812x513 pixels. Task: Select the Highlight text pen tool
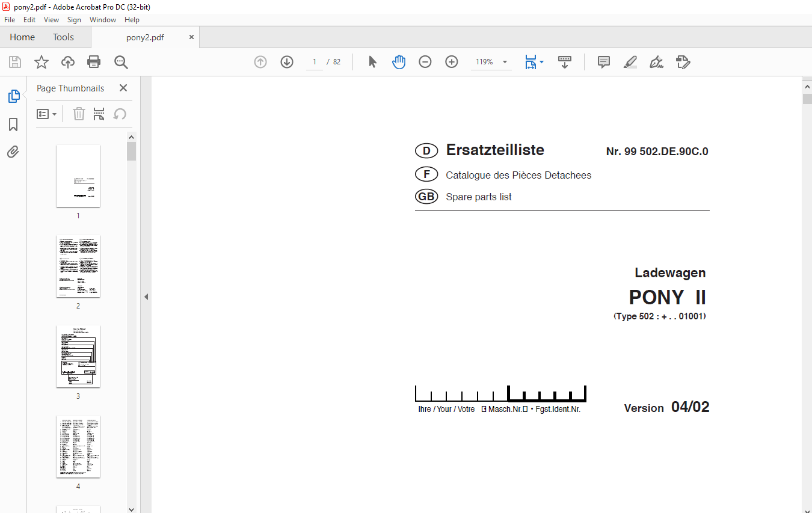630,62
